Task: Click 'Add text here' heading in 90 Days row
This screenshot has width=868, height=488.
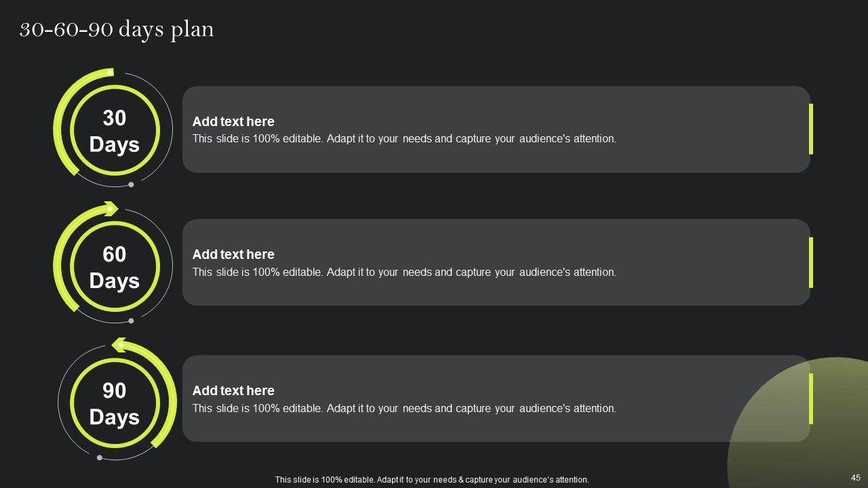Action: pos(233,391)
